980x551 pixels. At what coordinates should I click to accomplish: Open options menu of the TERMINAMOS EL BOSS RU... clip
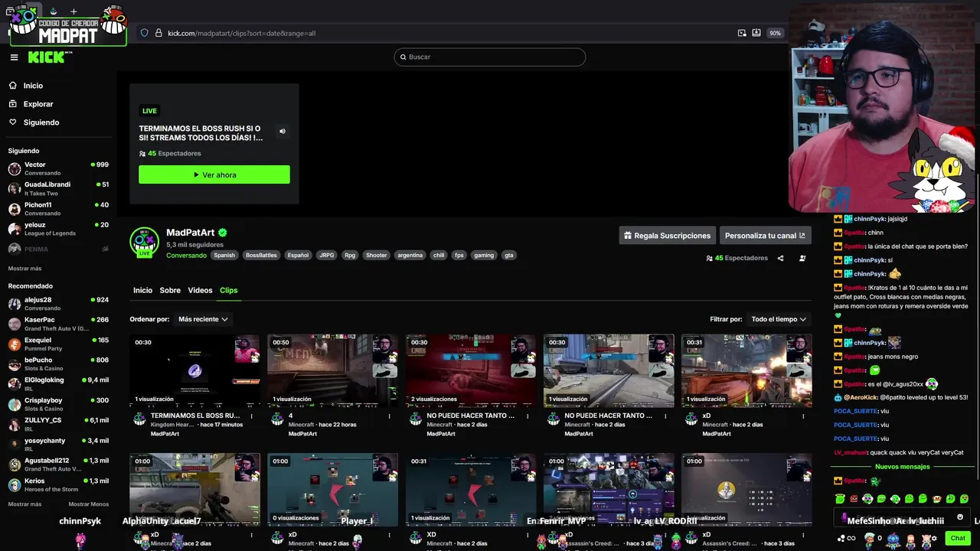(252, 416)
